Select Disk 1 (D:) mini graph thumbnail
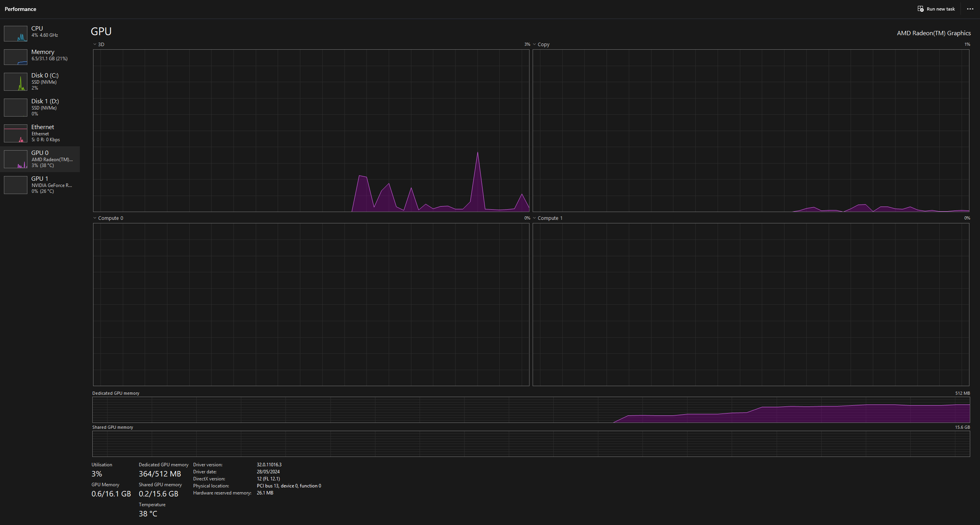Screen dimensions: 980x525 pyautogui.click(x=16, y=107)
